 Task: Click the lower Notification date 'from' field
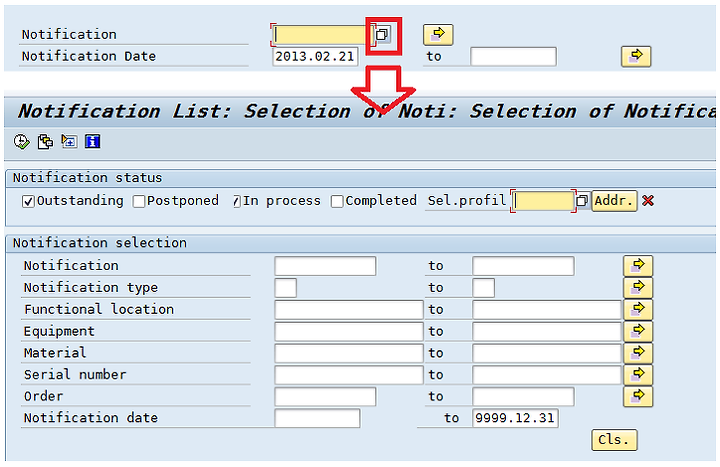pyautogui.click(x=317, y=418)
